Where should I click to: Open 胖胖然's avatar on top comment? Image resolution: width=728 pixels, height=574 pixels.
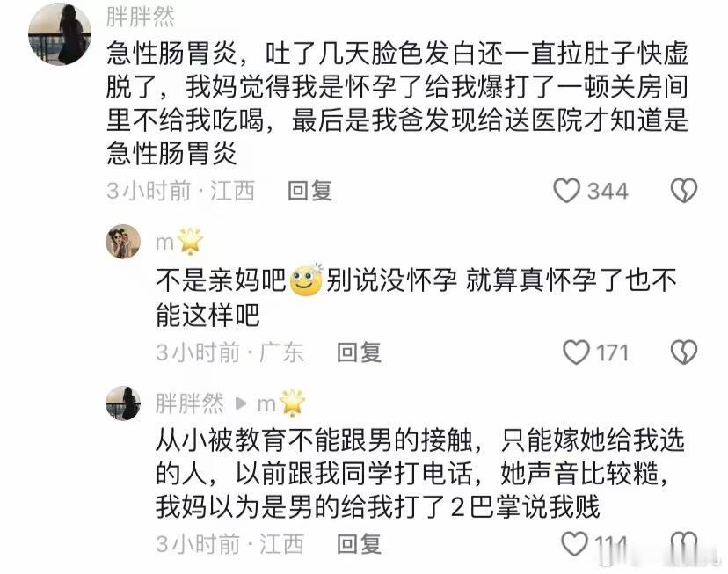(60, 34)
